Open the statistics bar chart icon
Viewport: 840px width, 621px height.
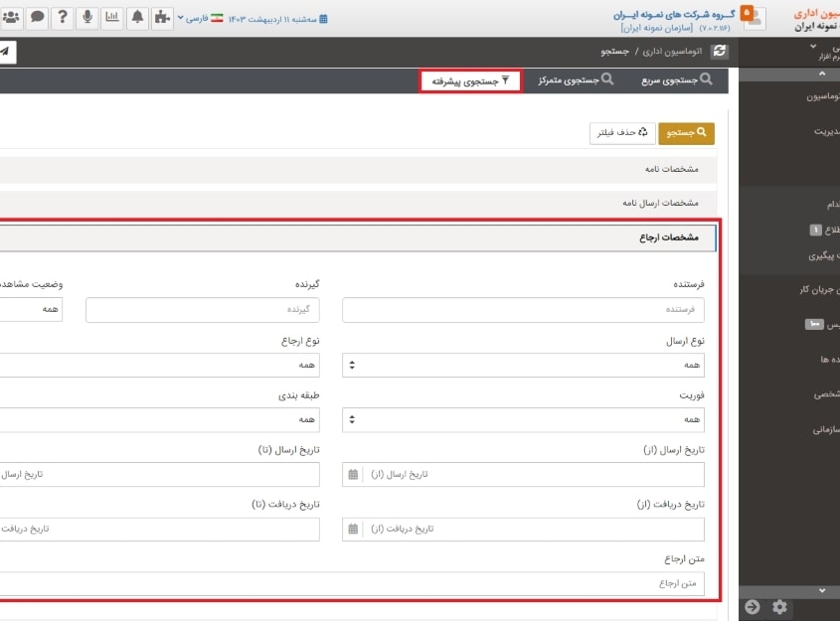tap(112, 16)
